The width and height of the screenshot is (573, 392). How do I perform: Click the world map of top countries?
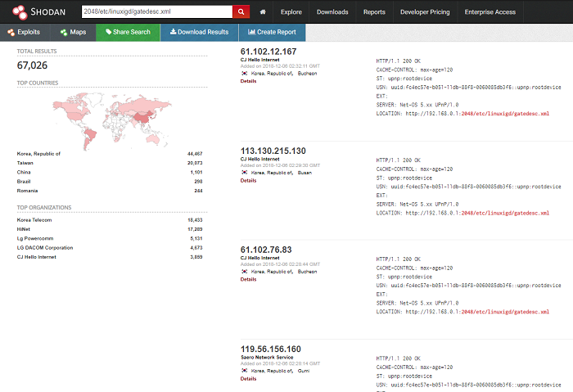tap(112, 120)
